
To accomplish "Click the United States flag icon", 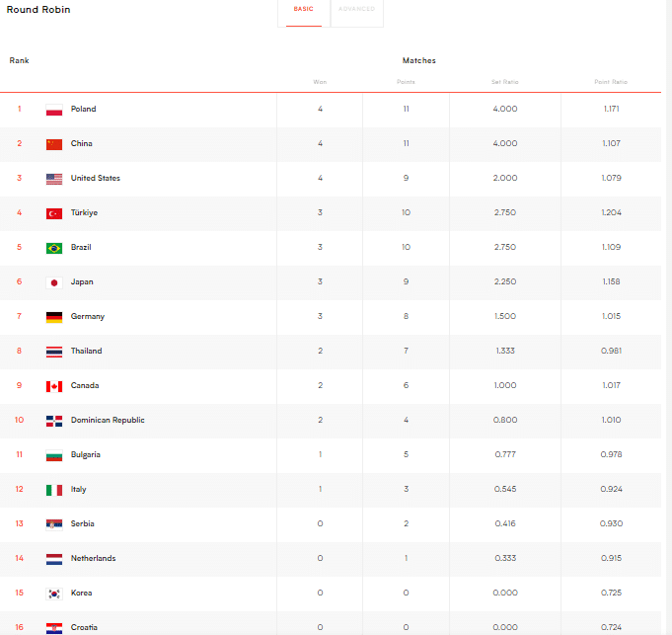I will [x=54, y=179].
